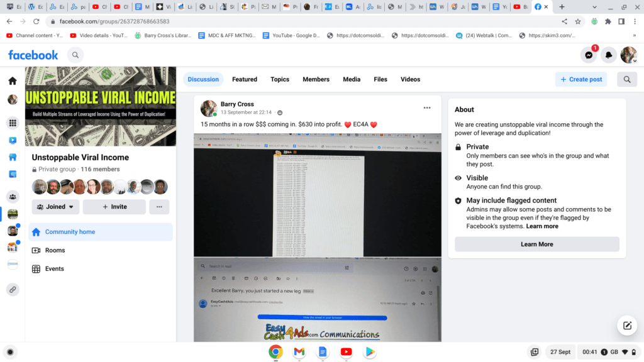644x362 pixels.
Task: Open the Members tab
Action: (x=316, y=79)
